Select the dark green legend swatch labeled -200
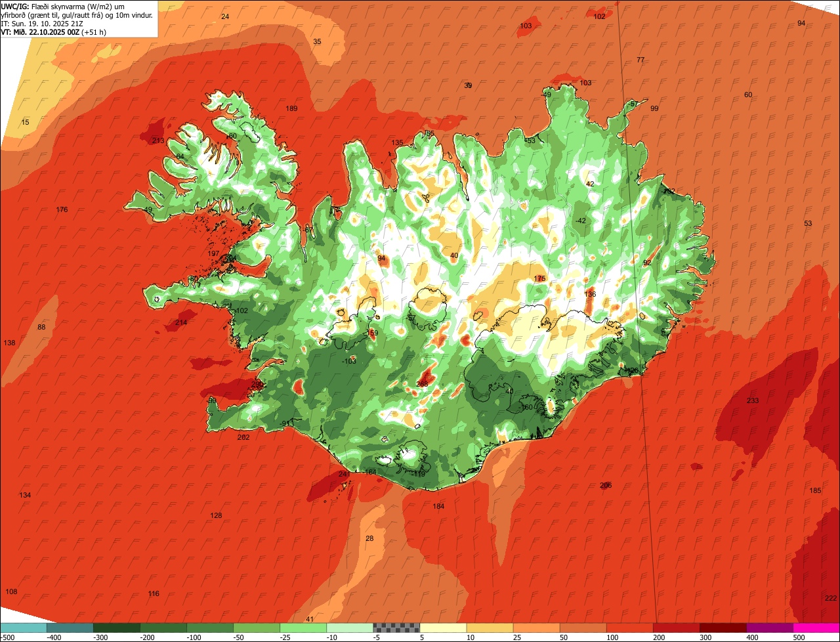 pyautogui.click(x=163, y=628)
